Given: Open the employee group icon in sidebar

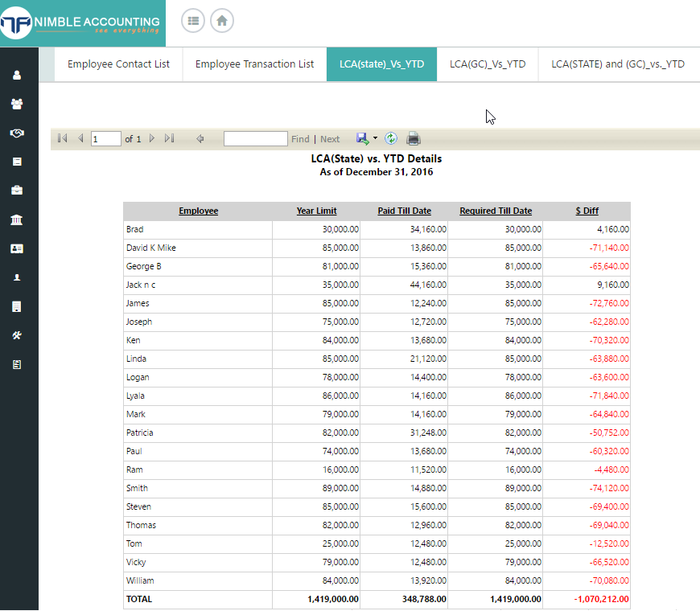Looking at the screenshot, I should 18,104.
